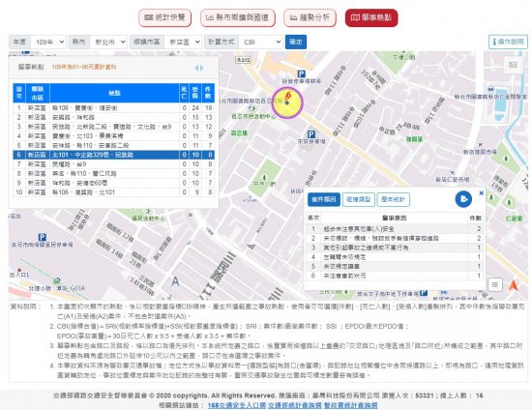Image resolution: width=532 pixels, height=410 pixels.
Task: Close the accident cause popup
Action: tap(481, 193)
